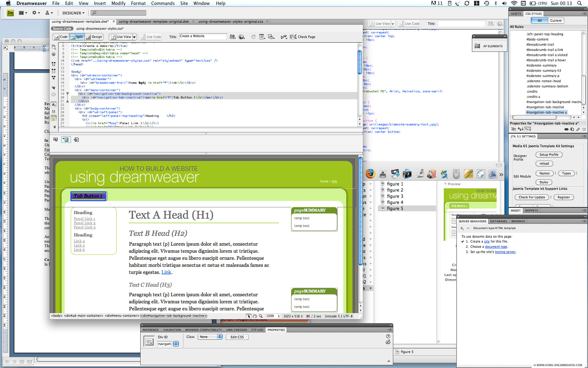
Task: Switch to using-dreamweaver-template-original.dwt tab
Action: coord(153,21)
